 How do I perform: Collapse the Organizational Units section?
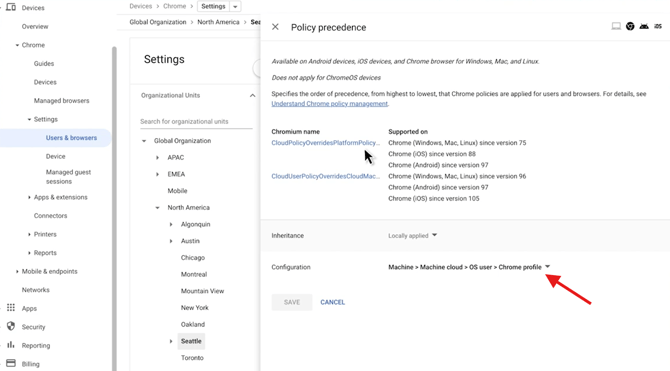253,95
